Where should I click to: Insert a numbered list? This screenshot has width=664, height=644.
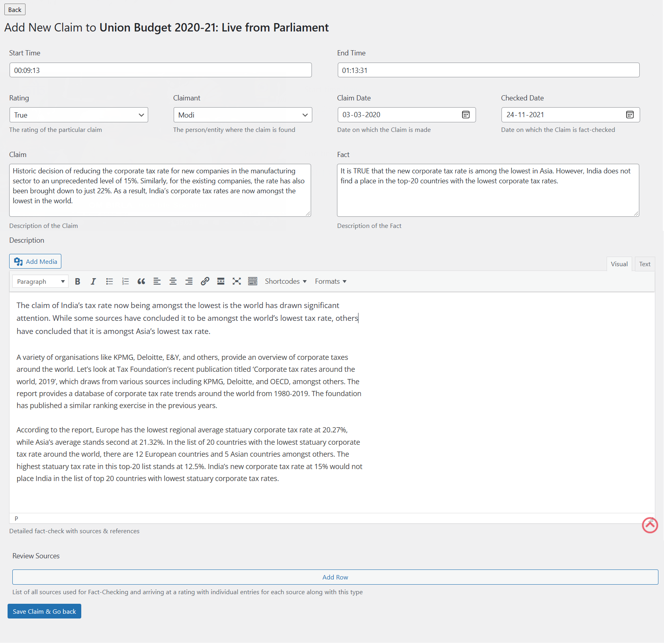pos(125,281)
